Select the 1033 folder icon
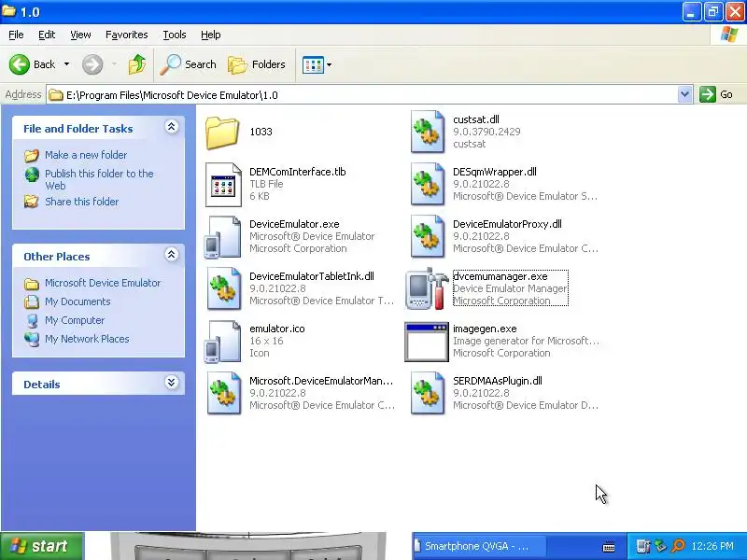The image size is (747, 560). (x=222, y=133)
